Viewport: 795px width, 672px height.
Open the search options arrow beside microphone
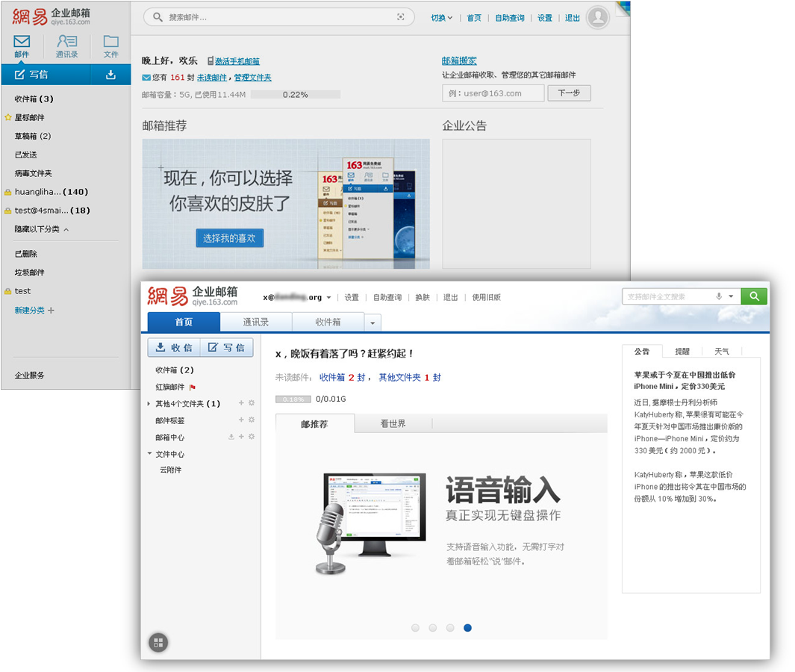[x=731, y=296]
